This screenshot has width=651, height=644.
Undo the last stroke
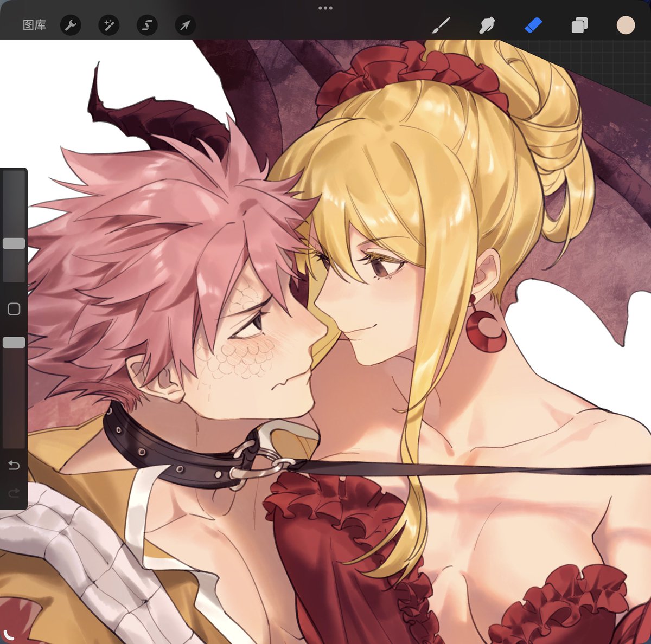click(14, 465)
